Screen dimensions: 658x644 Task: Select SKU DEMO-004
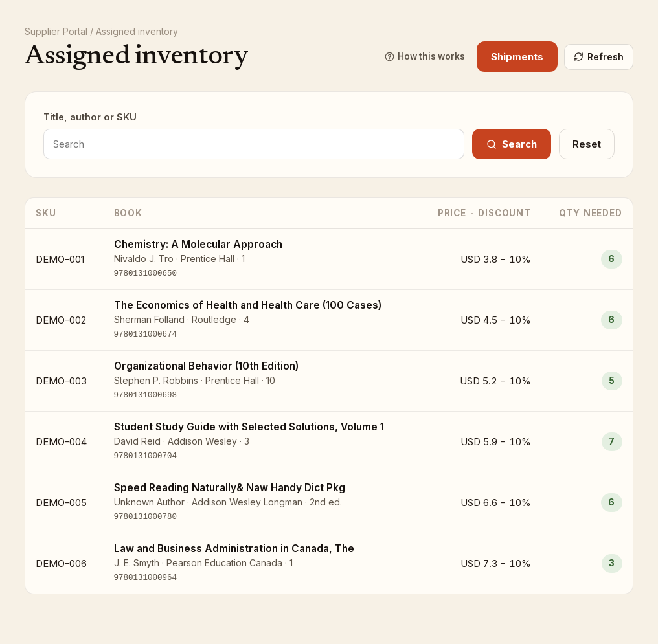tap(62, 442)
